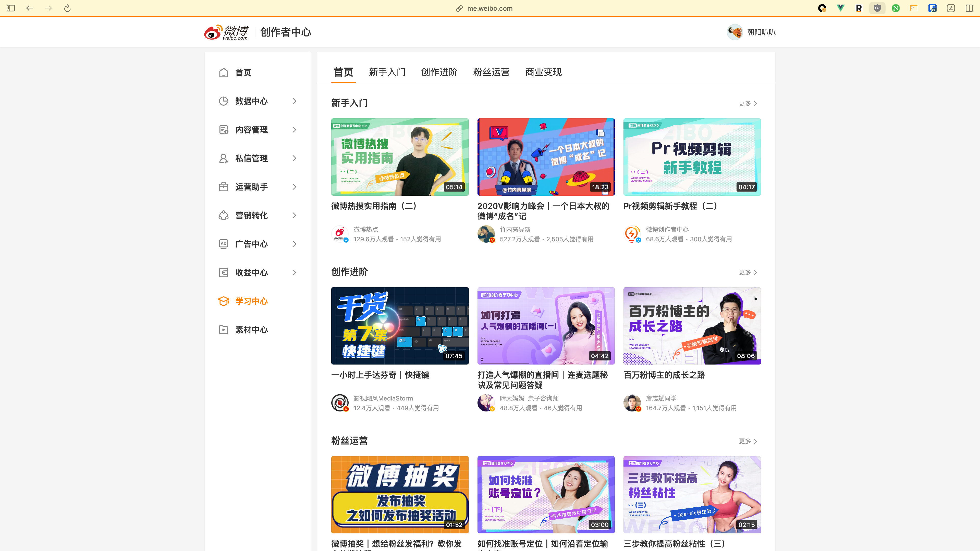Expand the 收益中心 chevron
This screenshot has width=980, height=551.
click(295, 272)
